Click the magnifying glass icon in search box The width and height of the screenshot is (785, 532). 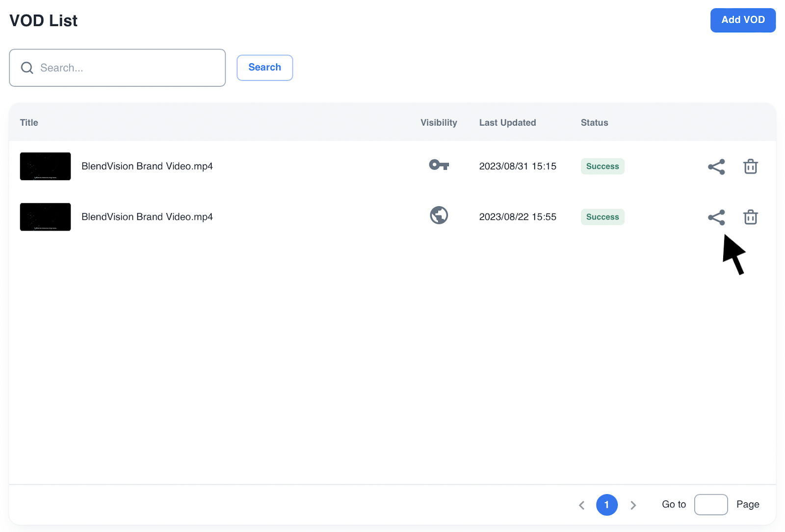point(27,68)
